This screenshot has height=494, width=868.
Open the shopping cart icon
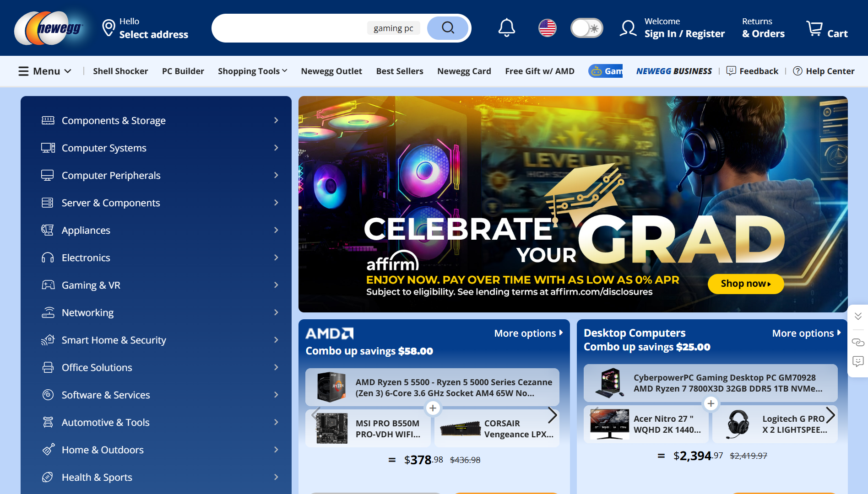[814, 28]
